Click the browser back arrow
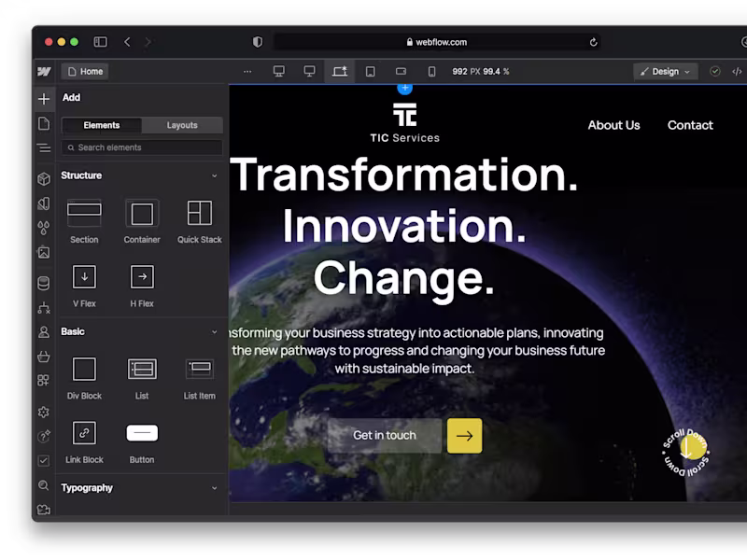The image size is (747, 560). pyautogui.click(x=127, y=42)
